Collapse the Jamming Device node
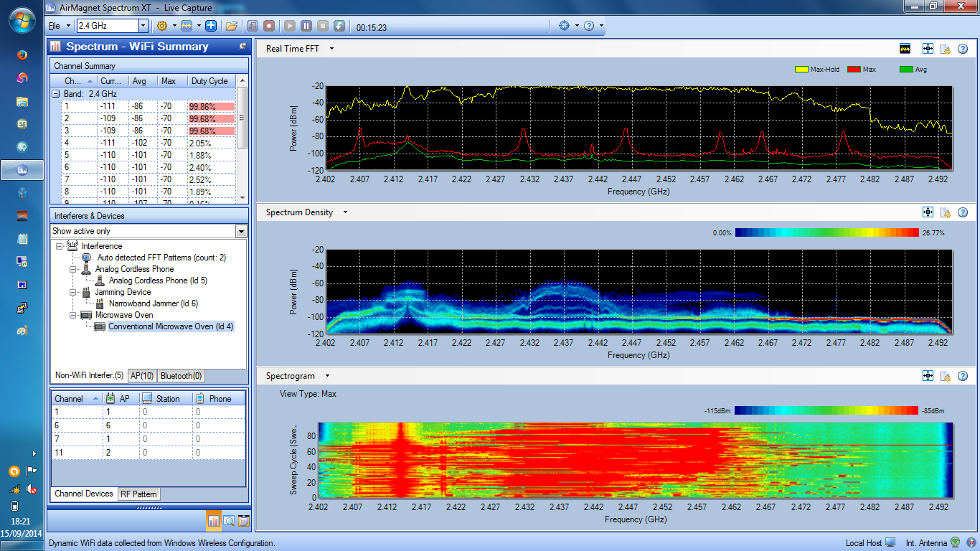Viewport: 980px width, 551px height. click(x=72, y=292)
